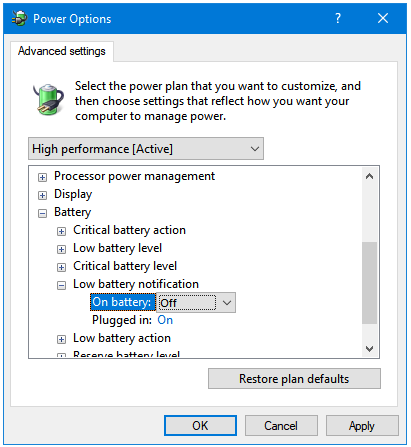The image size is (411, 447).
Task: Click the Cancel button
Action: point(281,426)
